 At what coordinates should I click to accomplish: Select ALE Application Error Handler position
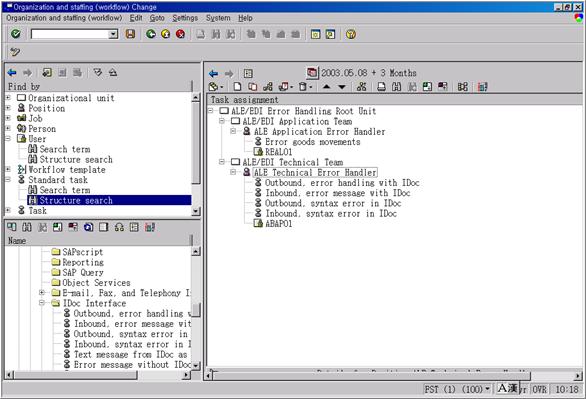(x=319, y=132)
